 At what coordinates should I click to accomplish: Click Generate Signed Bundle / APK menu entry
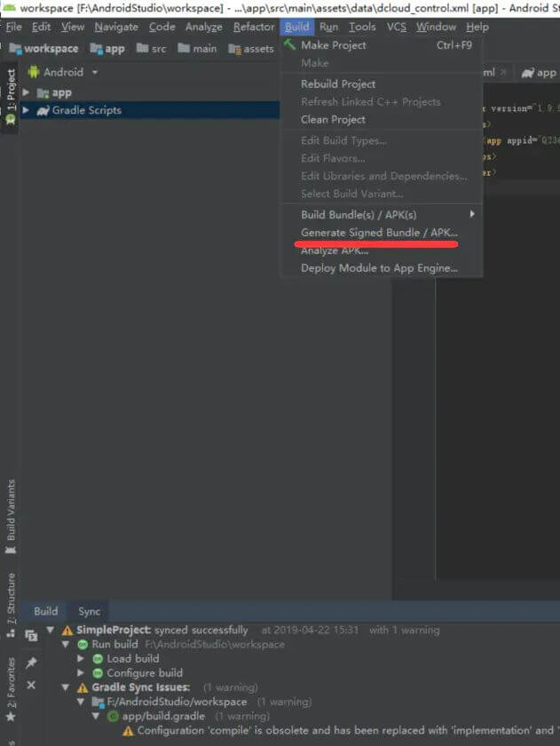pyautogui.click(x=379, y=233)
